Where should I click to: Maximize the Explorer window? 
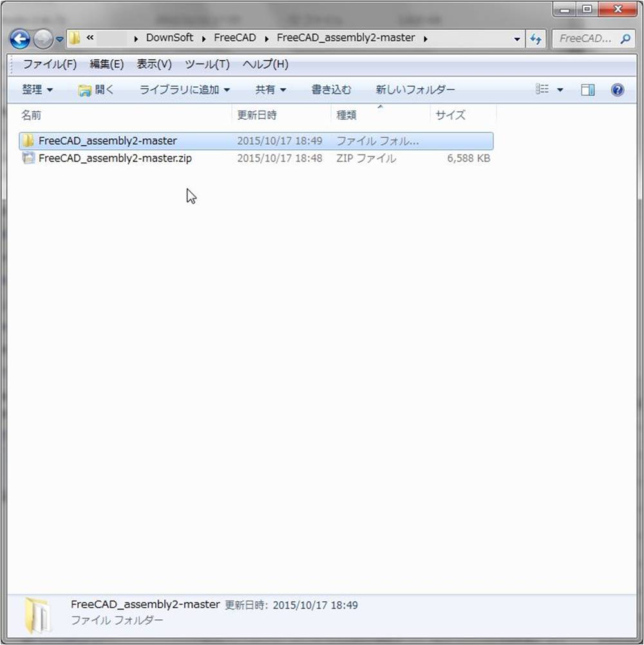tap(587, 9)
